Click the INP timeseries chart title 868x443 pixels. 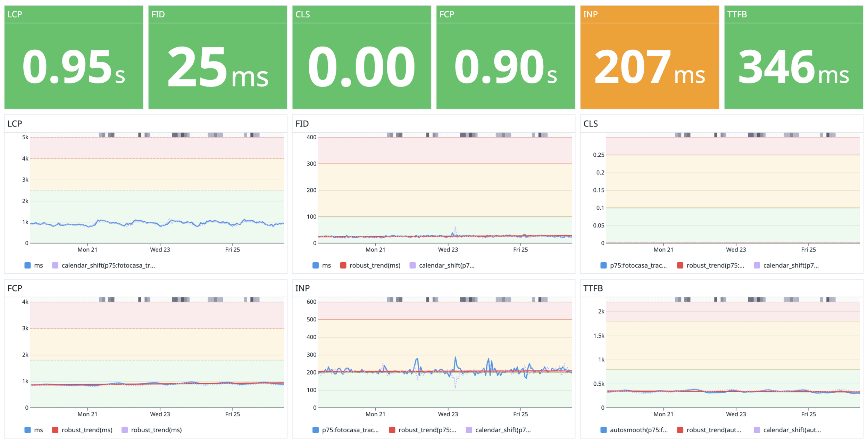point(302,288)
